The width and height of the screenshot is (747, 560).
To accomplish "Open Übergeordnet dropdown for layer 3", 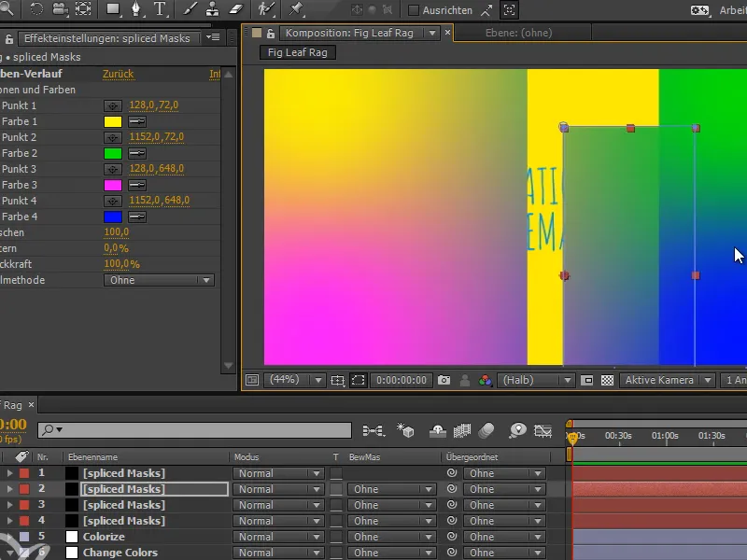I will pos(504,505).
